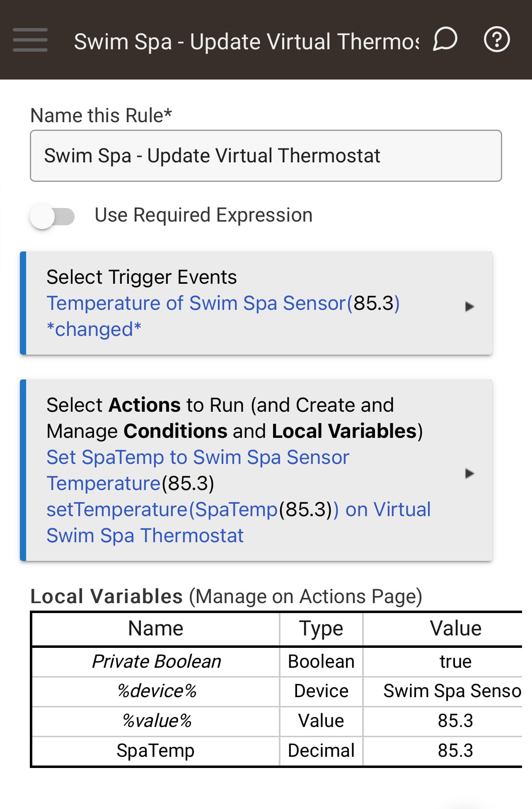Click the Private Boolean true value cell
Image resolution: width=532 pixels, height=809 pixels.
coord(455,662)
